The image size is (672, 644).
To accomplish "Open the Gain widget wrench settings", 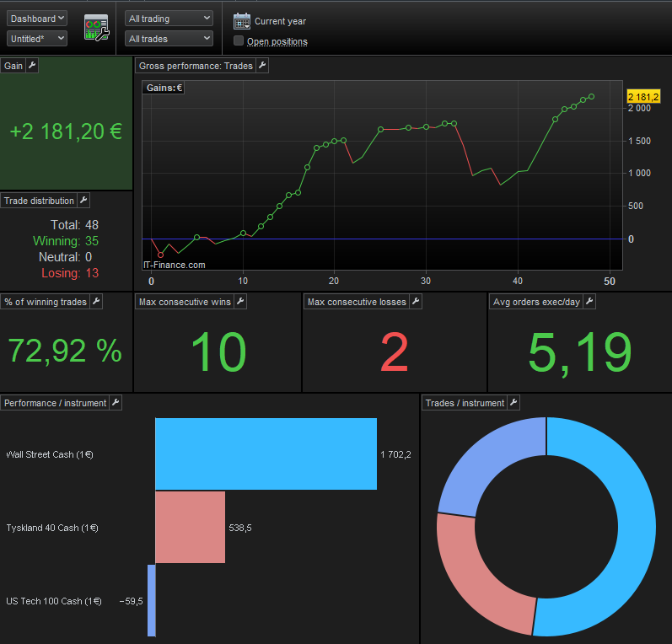I will pyautogui.click(x=32, y=66).
